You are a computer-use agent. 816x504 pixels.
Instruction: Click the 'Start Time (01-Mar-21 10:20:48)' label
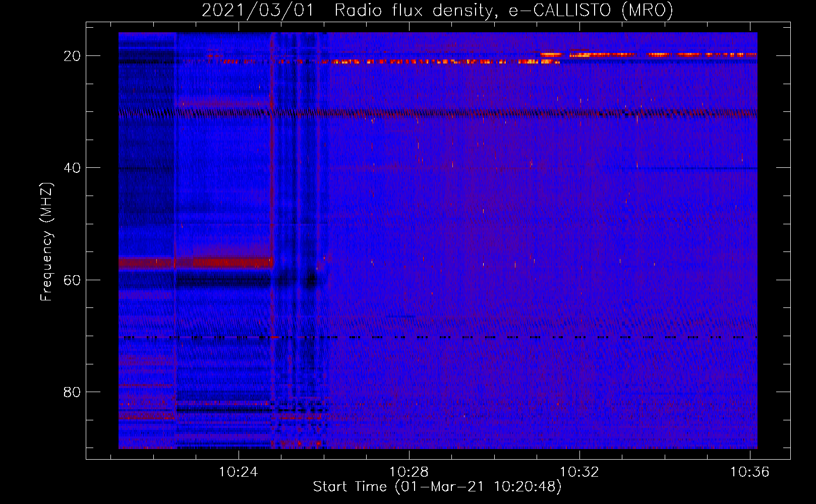(437, 487)
